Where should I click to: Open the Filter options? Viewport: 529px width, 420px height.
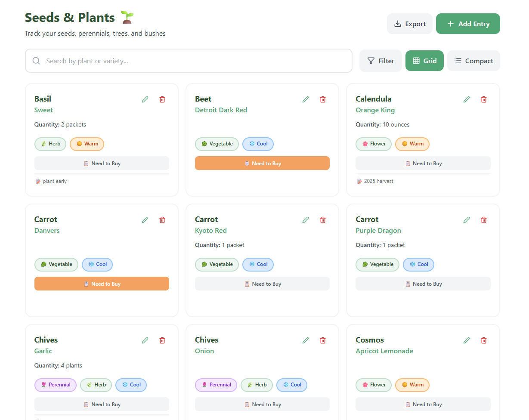point(381,61)
